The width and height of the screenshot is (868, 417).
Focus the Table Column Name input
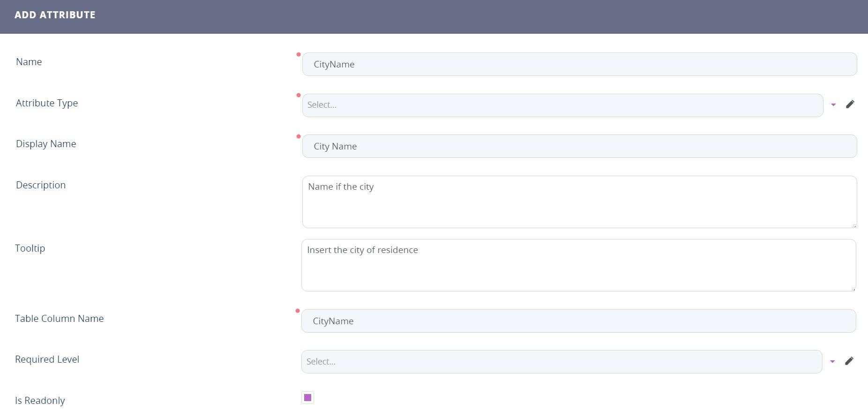[x=578, y=321]
